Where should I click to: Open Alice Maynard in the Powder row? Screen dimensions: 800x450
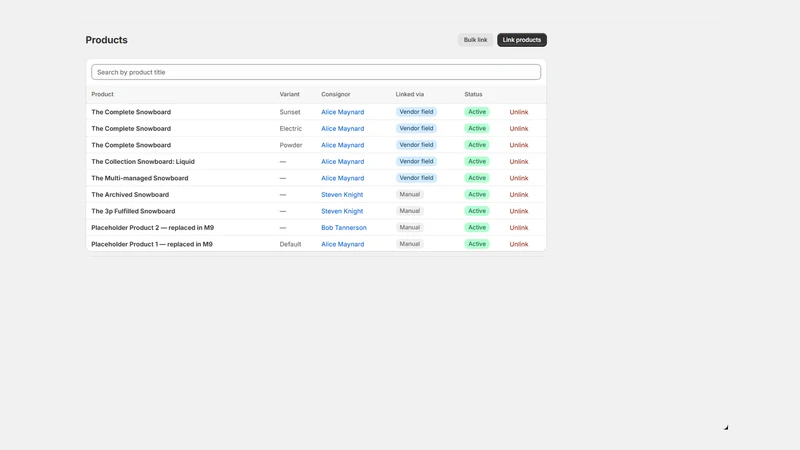pos(342,145)
